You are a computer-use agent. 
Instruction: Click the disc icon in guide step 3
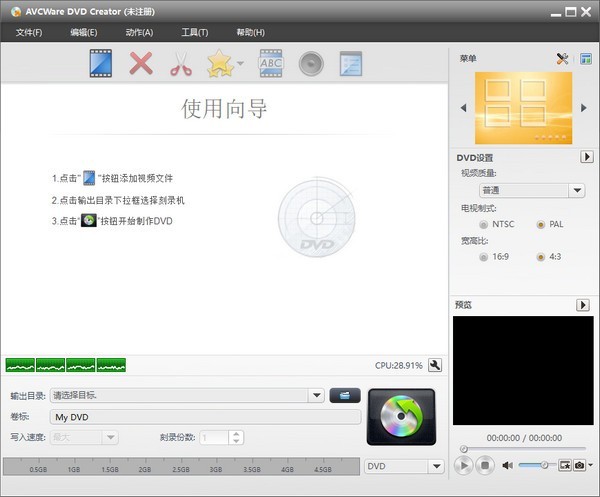(x=89, y=221)
